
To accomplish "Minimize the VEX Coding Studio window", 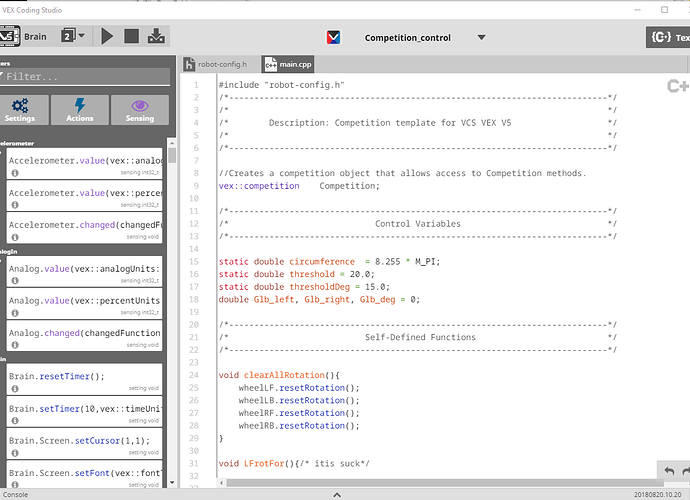I will click(637, 10).
